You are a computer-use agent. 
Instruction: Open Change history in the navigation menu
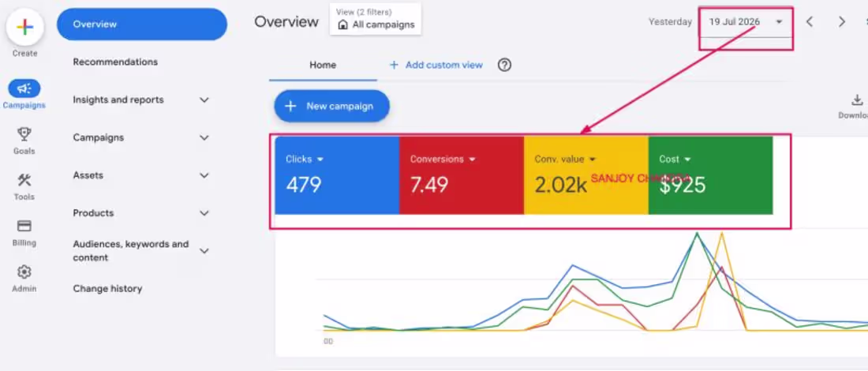click(107, 288)
